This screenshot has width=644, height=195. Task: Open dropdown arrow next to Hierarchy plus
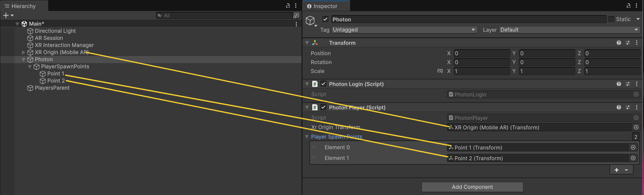[12, 15]
